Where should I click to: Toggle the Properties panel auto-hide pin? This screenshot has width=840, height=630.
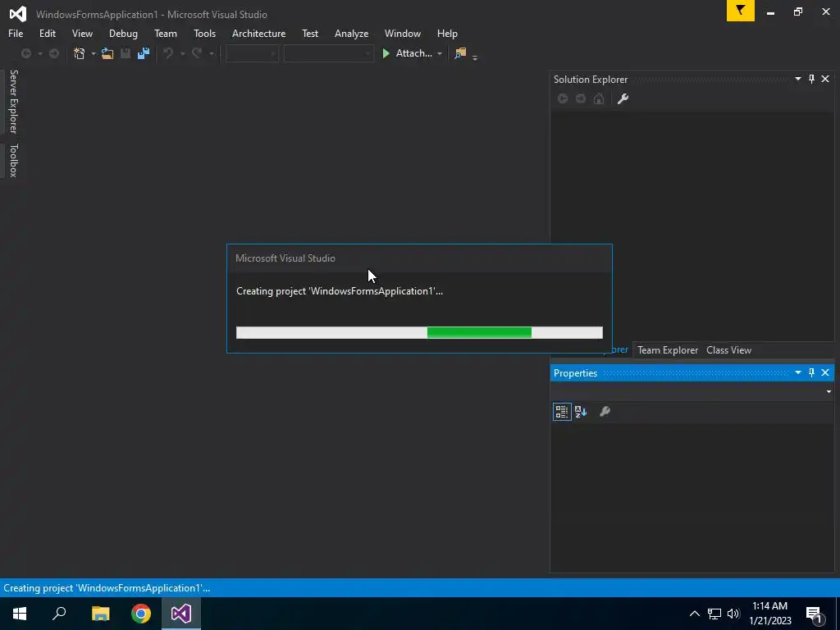point(811,372)
